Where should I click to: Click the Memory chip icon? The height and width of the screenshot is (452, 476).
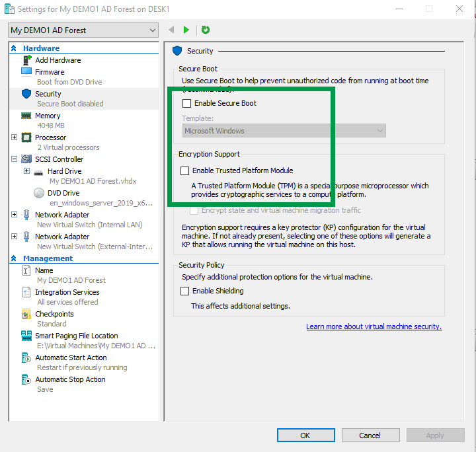[26, 116]
